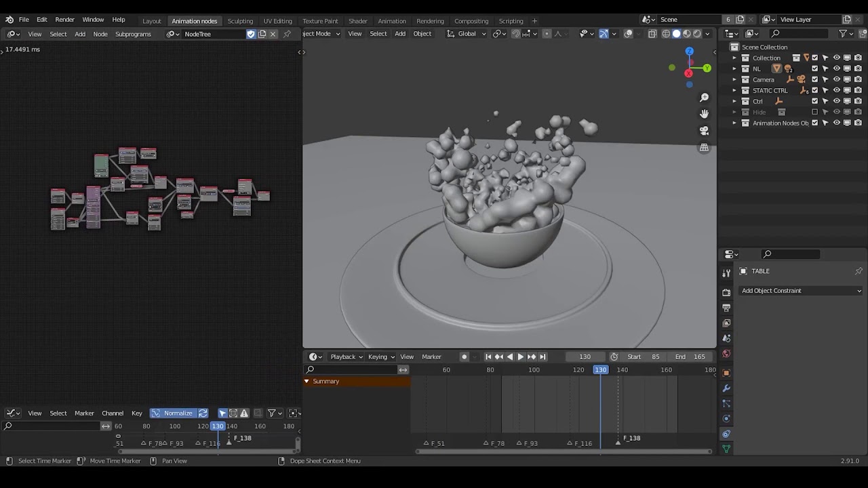
Task: Open the Keying dropdown in timeline
Action: point(381,357)
